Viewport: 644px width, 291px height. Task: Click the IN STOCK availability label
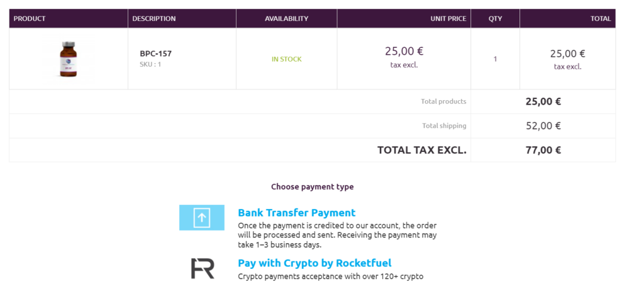point(286,59)
